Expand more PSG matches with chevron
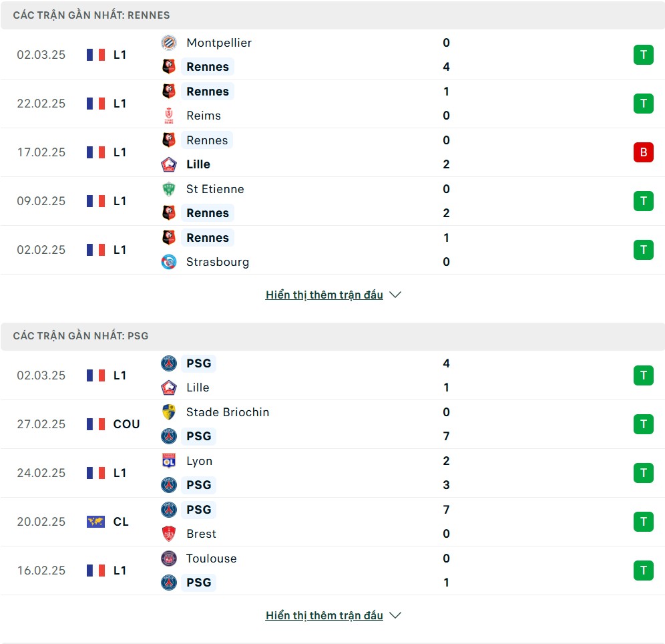665x644 pixels. pos(395,615)
